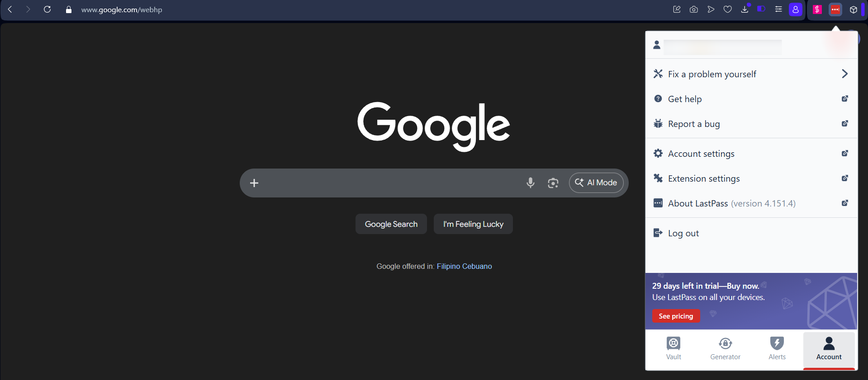Open Get help in LastPass
Viewport: 868px width, 380px height.
751,99
